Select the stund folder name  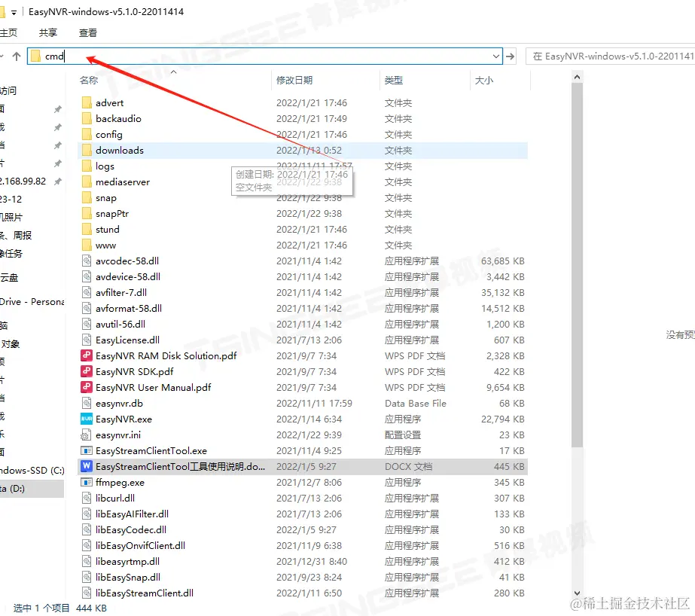[x=108, y=229]
